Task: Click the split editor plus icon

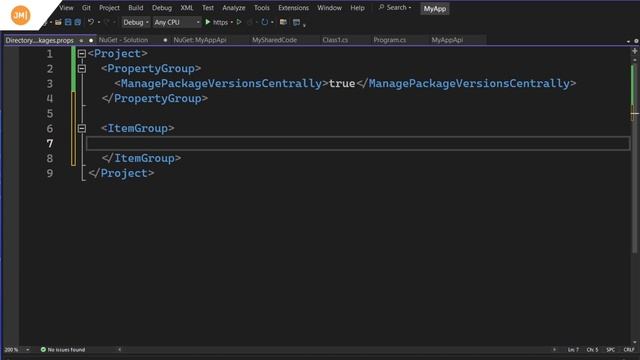Action: click(x=635, y=51)
